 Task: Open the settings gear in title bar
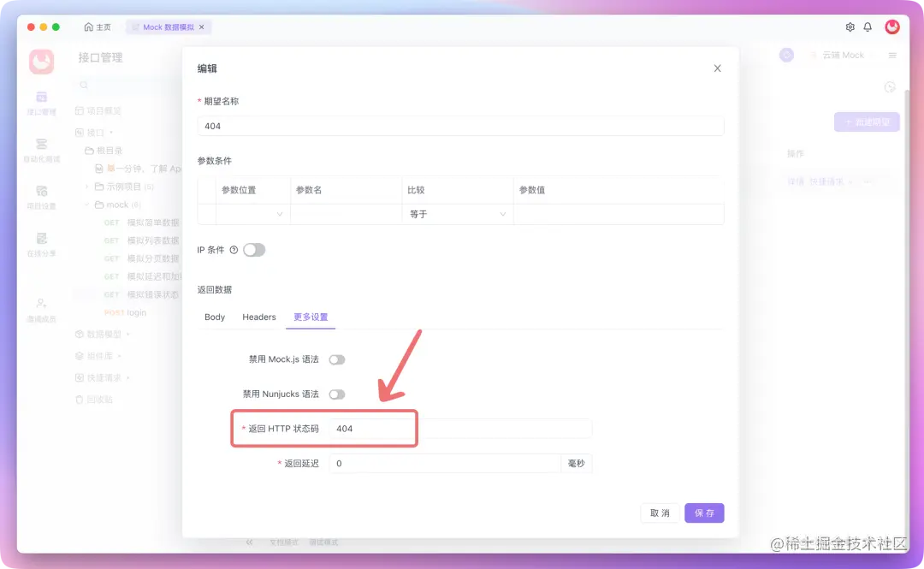(x=850, y=27)
